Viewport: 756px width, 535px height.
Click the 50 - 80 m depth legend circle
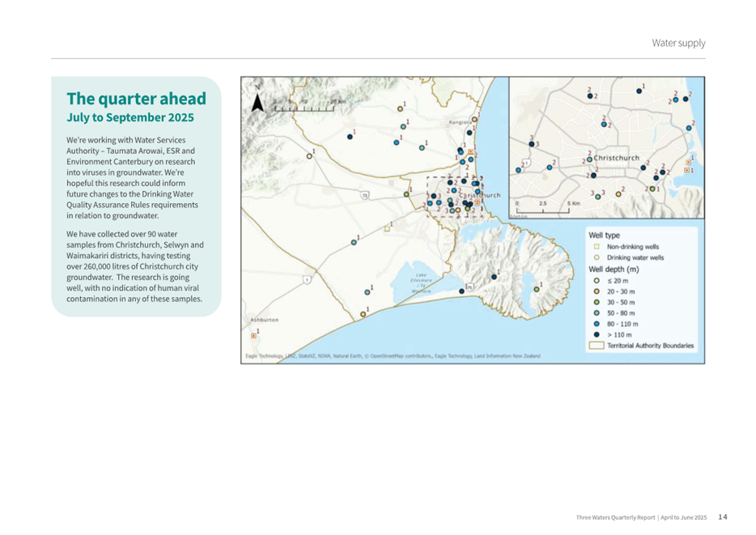[597, 312]
